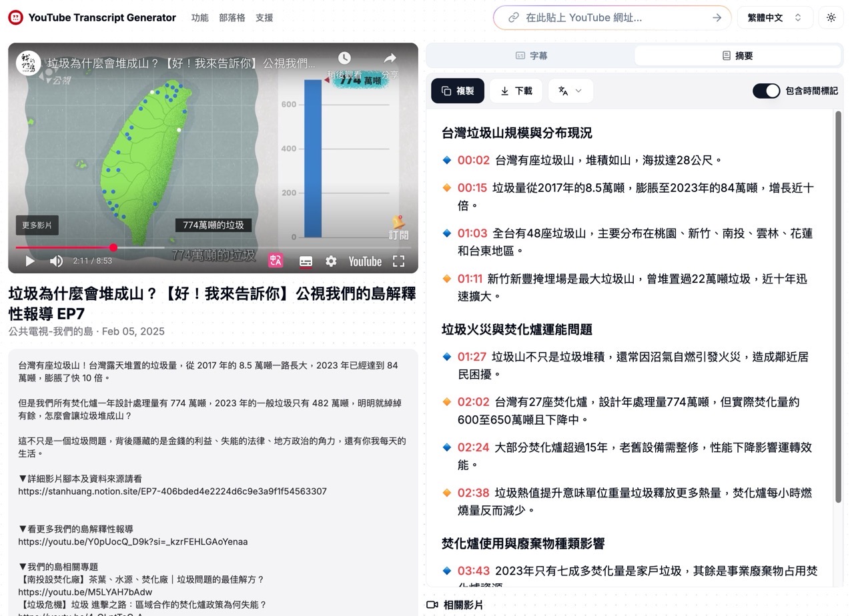Jump to timestamp 01:11
The height and width of the screenshot is (616, 854).
(x=470, y=279)
